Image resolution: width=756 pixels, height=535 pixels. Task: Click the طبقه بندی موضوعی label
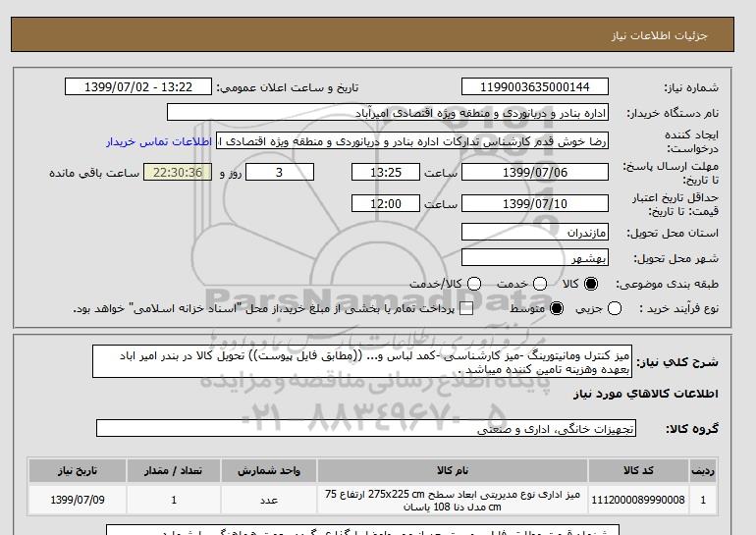pos(667,285)
